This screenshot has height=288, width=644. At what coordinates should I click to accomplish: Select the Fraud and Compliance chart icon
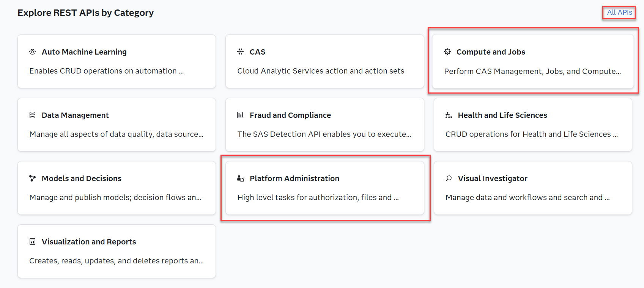point(241,115)
